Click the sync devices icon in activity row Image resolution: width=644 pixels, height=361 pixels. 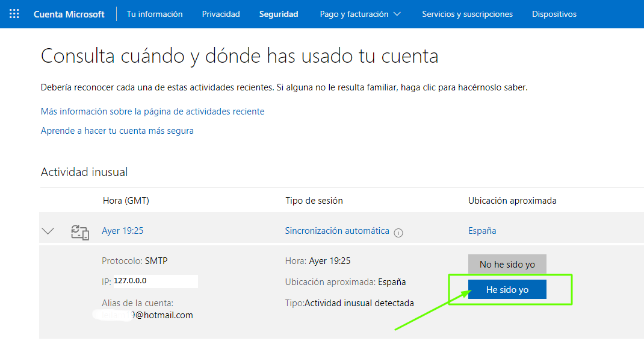coord(80,231)
